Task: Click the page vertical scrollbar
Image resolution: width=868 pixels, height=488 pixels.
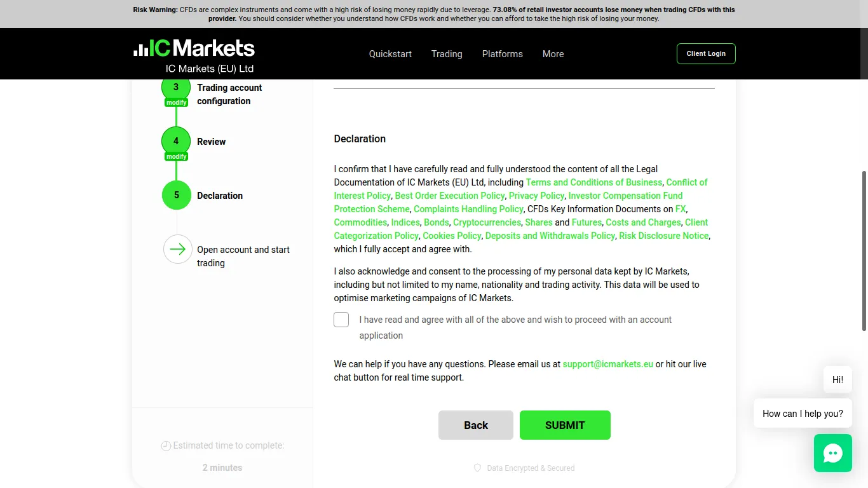Action: coord(864,250)
